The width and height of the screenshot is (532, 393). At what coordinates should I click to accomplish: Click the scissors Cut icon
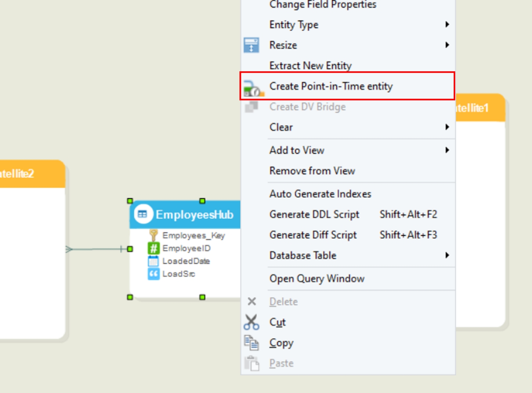(251, 322)
